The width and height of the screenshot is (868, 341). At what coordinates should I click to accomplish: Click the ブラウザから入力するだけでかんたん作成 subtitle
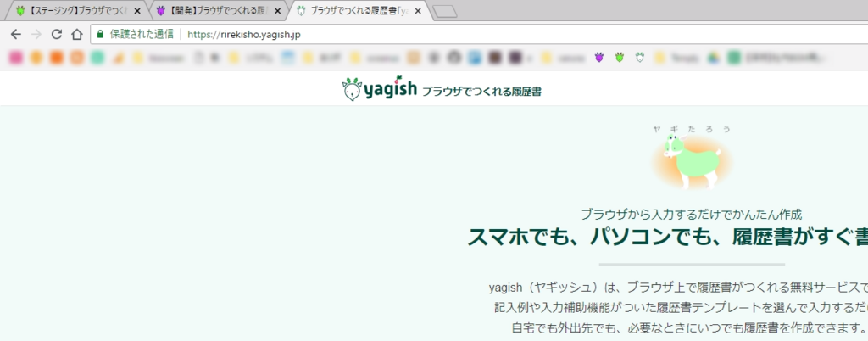point(692,215)
